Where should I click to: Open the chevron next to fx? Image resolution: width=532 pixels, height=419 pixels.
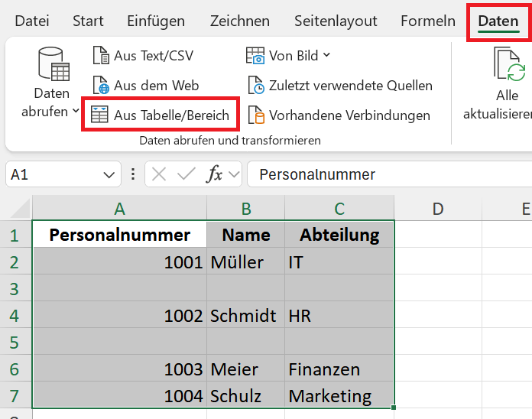(234, 174)
